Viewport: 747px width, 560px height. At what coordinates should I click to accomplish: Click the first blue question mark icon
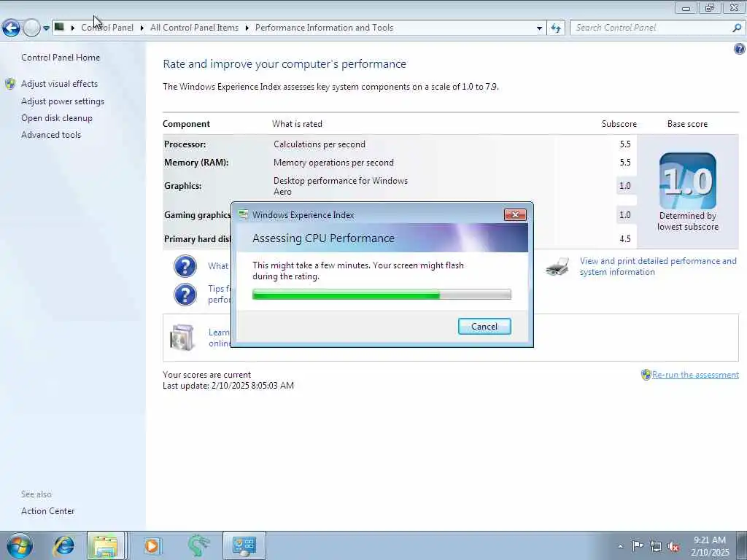click(185, 266)
